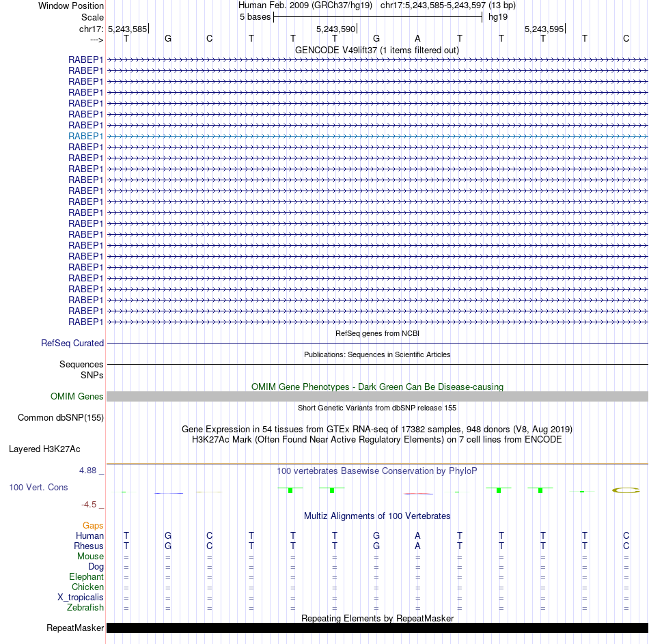The height and width of the screenshot is (644, 649).
Task: Click the 5,243,595 ruler coordinate
Action: [544, 29]
